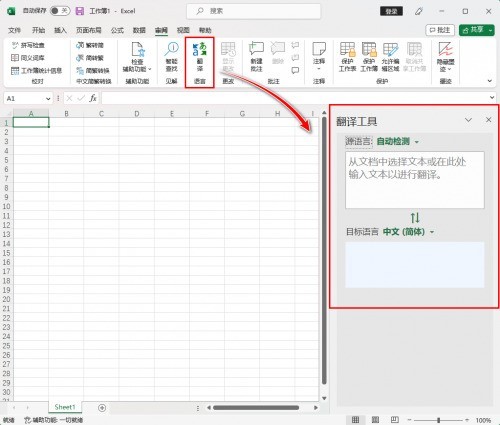
Task: Expand the formula bar chevron
Action: coord(492,97)
